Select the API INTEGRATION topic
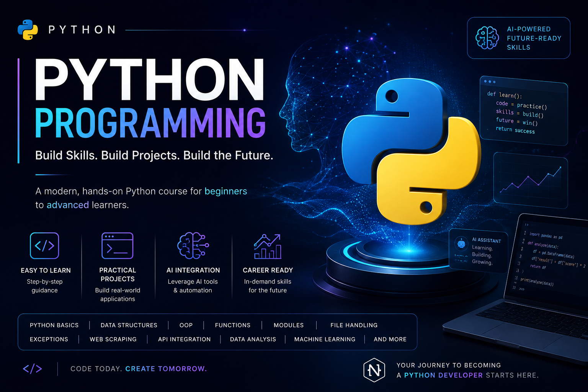The image size is (588, 392). tap(185, 340)
